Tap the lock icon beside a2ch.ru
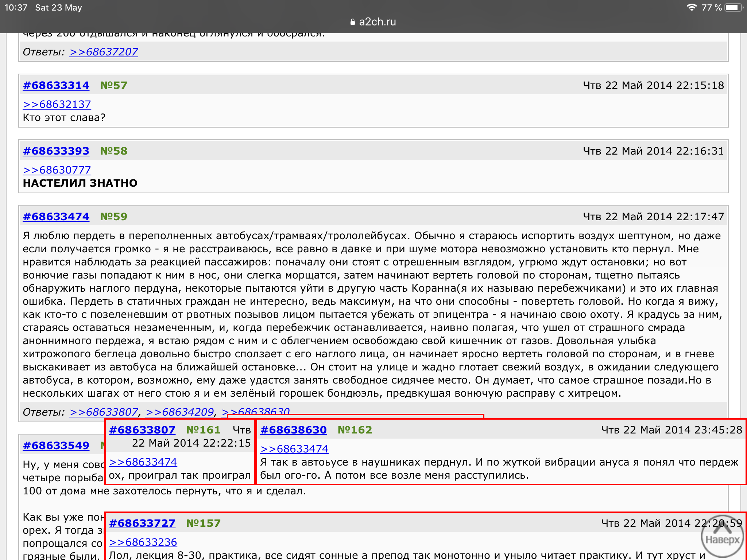747x560 pixels. pos(352,22)
